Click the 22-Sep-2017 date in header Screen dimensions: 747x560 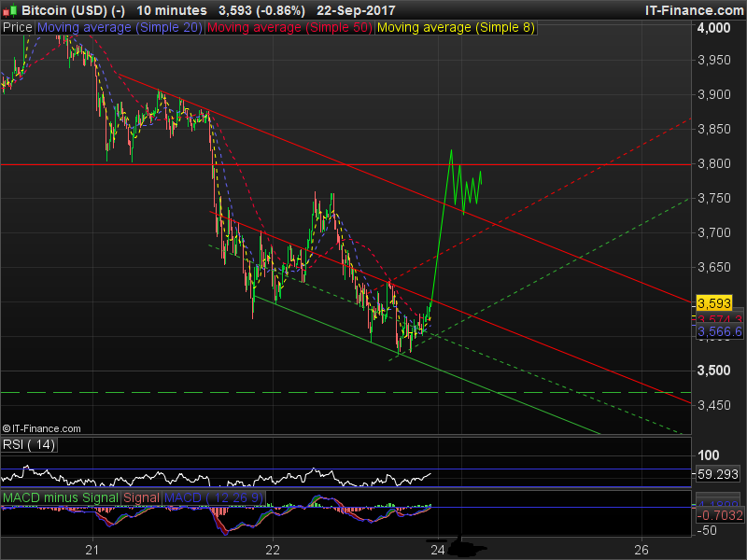pyautogui.click(x=356, y=10)
